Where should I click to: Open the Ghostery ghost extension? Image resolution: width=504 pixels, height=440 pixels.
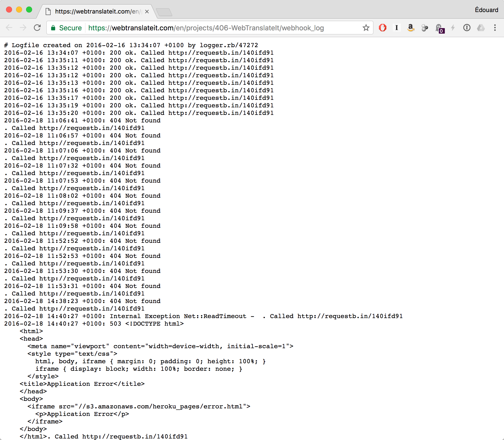[x=439, y=28]
